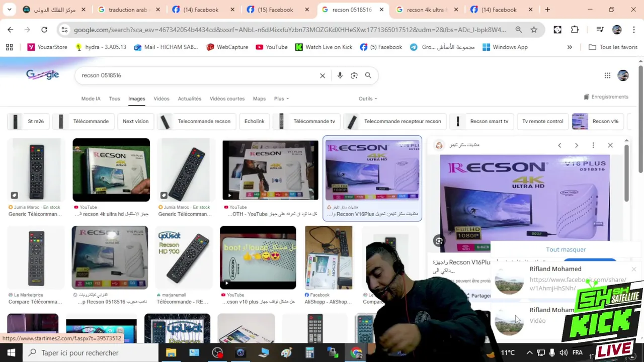Go back with the browser back arrow
Image resolution: width=644 pixels, height=362 pixels.
click(x=11, y=30)
